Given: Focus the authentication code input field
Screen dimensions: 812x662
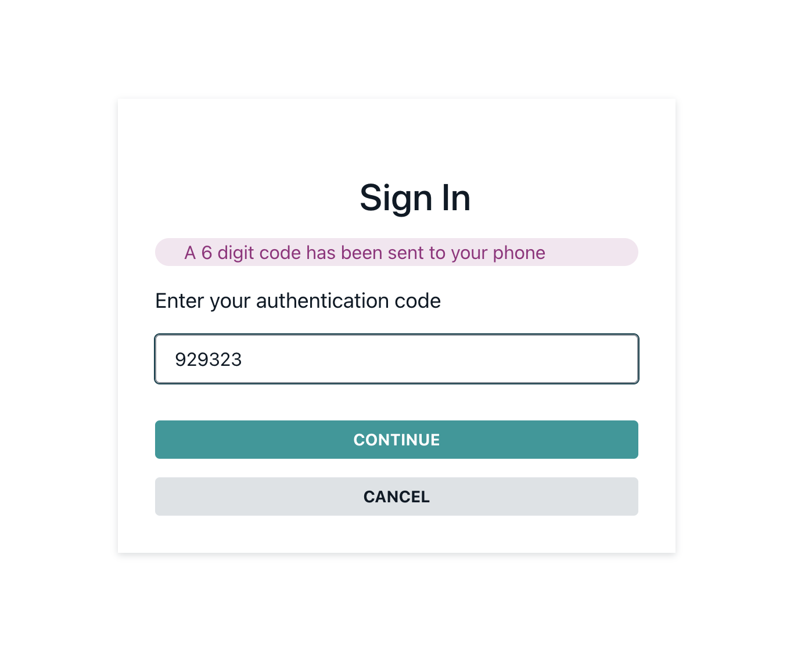Looking at the screenshot, I should click(x=396, y=359).
